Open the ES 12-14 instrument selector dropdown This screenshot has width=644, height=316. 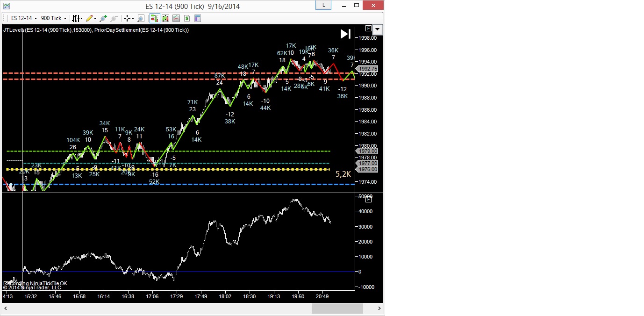[x=24, y=18]
